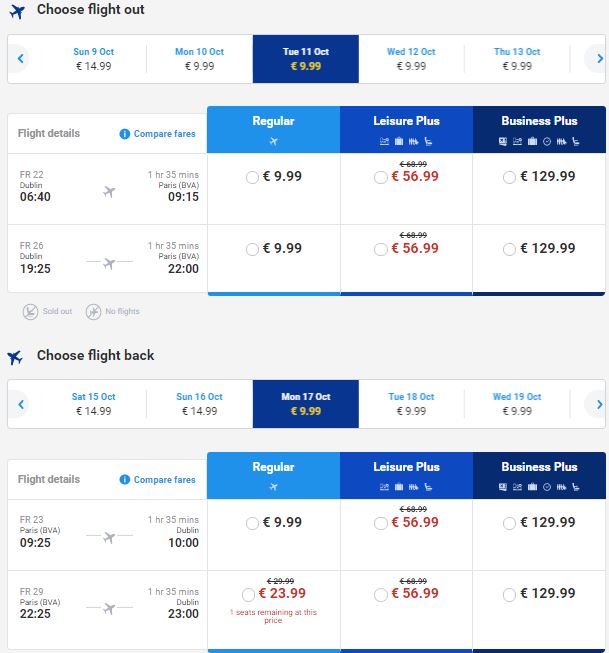Show later outbound dates with right chevron
609x653 pixels.
point(599,59)
